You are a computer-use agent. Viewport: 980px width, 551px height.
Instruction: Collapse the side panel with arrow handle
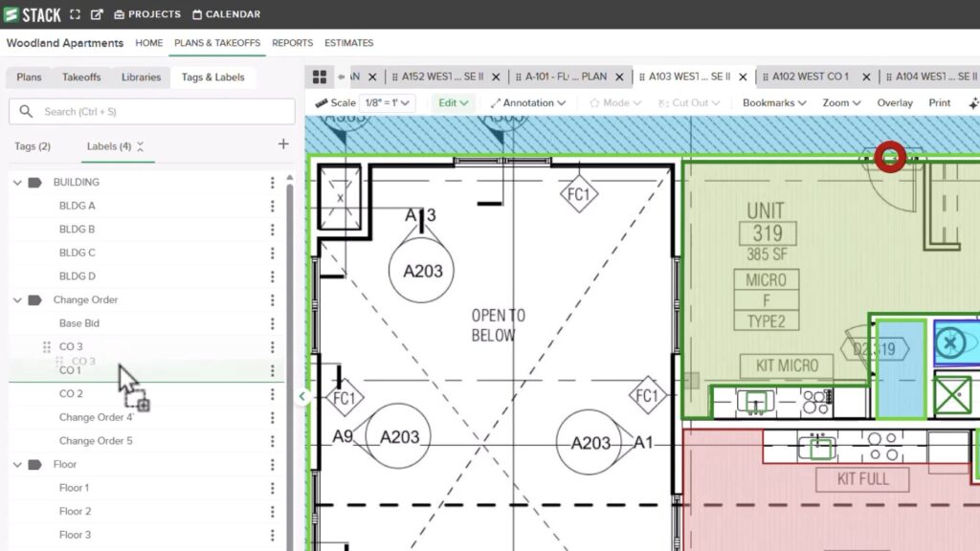[x=302, y=396]
